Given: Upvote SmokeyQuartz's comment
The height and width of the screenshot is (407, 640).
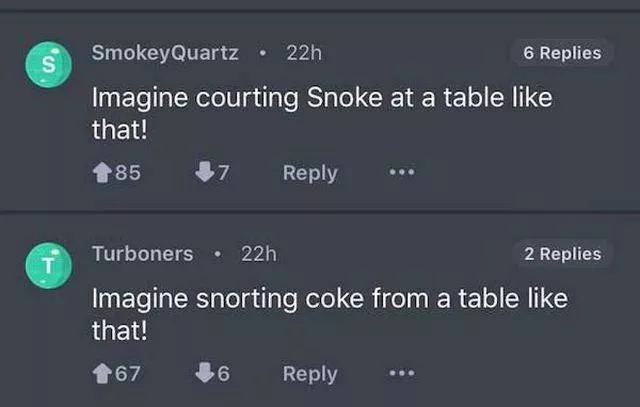Looking at the screenshot, I should [x=101, y=173].
